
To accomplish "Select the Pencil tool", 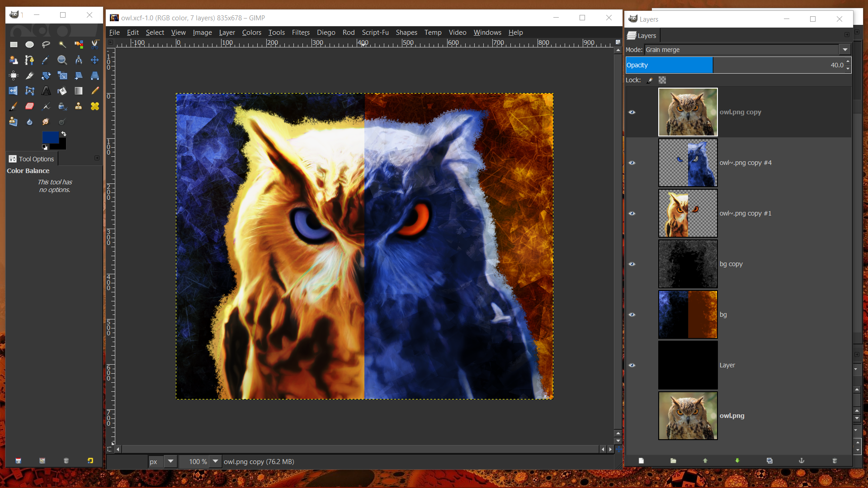I will coord(95,91).
